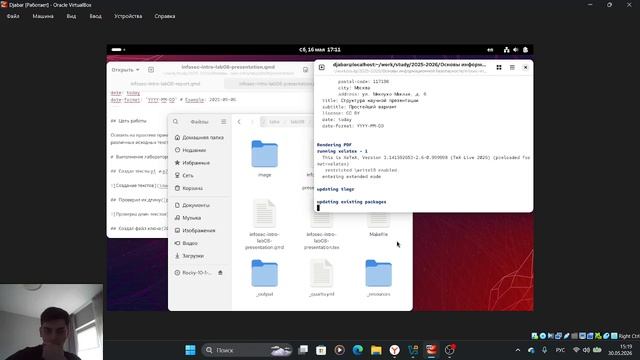Open the Ввод menu
Viewport: 640px width, 360px height.
click(96, 16)
